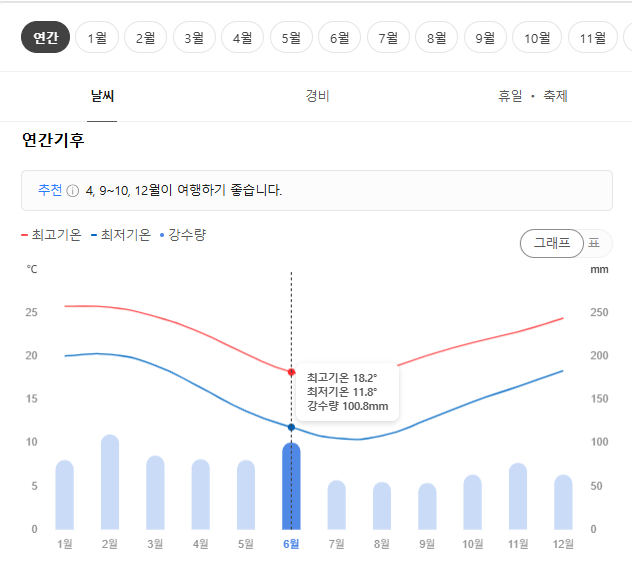The image size is (632, 580).
Task: Click the 4월 precipitation bar
Action: pos(201,495)
